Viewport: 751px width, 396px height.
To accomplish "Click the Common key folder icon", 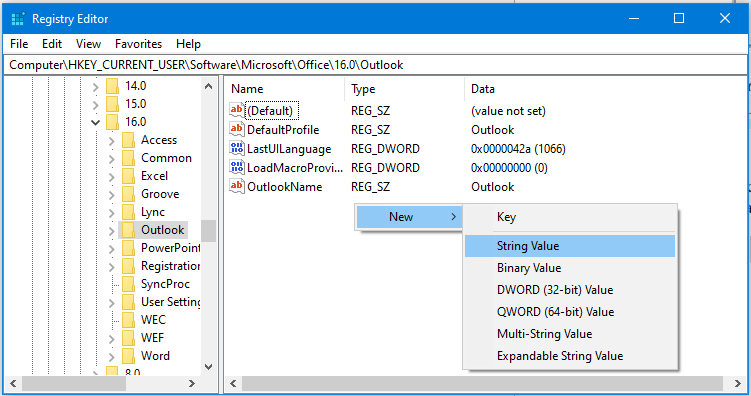I will (128, 158).
